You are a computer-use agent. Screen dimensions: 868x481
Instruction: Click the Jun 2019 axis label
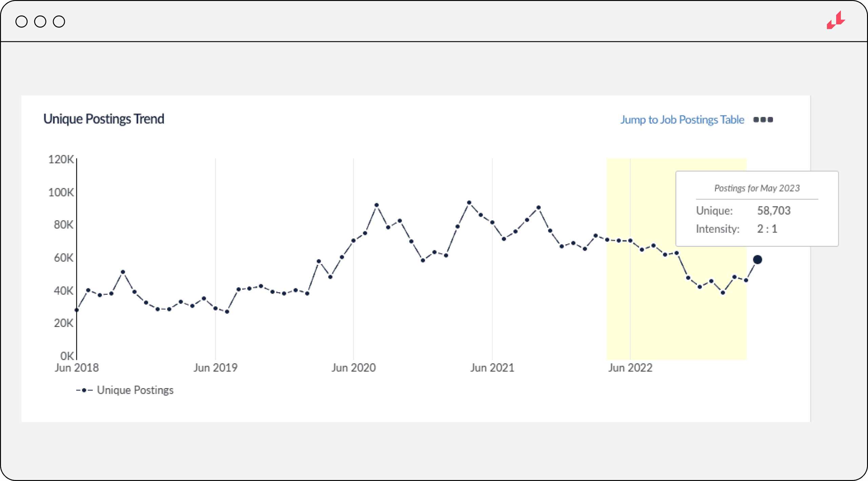click(x=215, y=368)
